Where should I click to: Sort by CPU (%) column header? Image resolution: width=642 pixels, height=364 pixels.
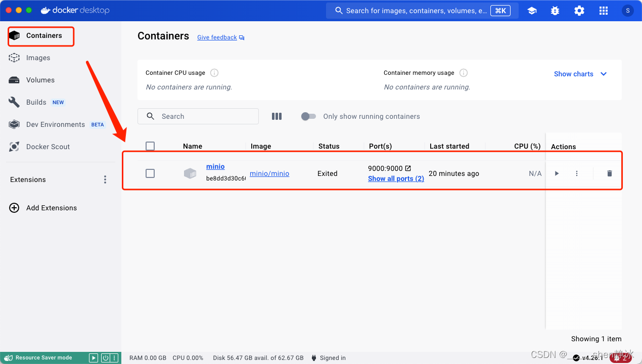[x=527, y=146]
